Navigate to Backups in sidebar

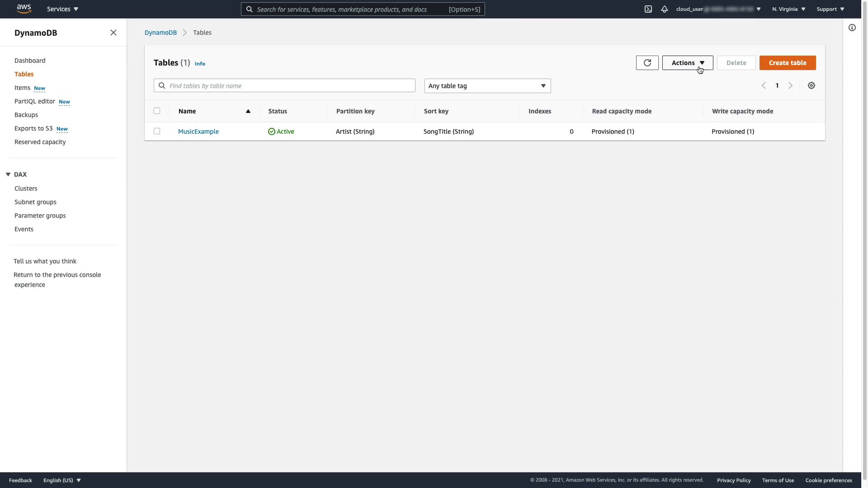(26, 115)
